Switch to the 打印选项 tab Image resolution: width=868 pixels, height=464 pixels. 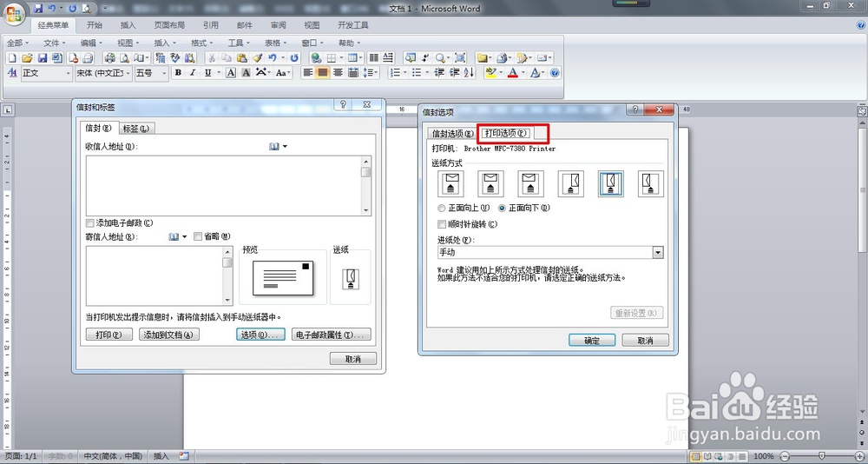click(507, 133)
